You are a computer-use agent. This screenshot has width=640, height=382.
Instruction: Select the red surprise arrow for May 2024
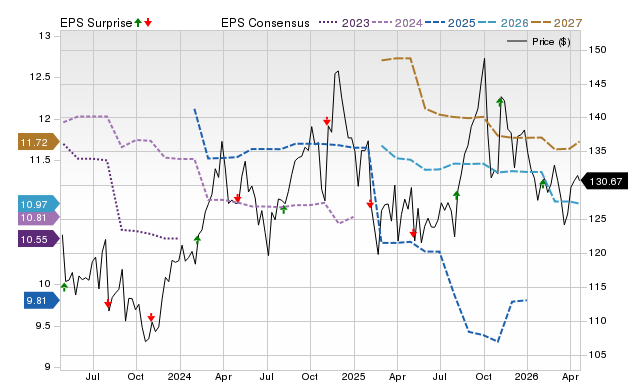238,198
